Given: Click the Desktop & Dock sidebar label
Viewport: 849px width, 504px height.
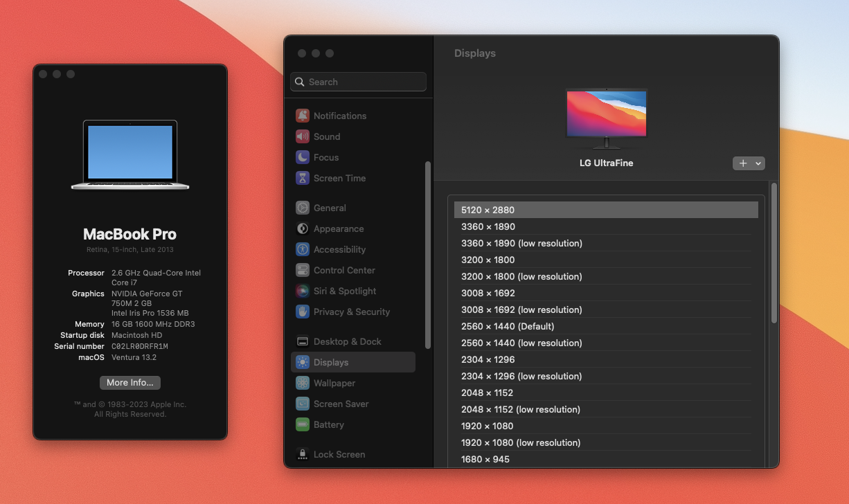Looking at the screenshot, I should coord(348,341).
